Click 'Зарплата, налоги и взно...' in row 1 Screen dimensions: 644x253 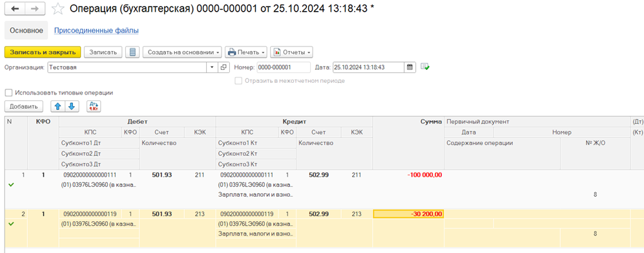(255, 195)
